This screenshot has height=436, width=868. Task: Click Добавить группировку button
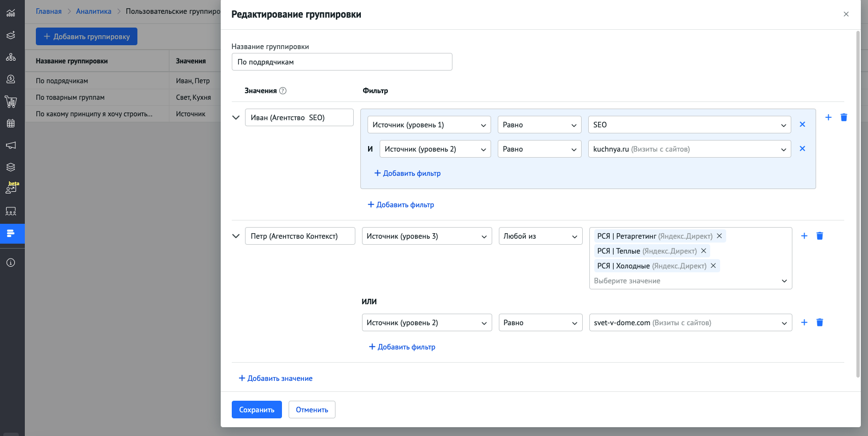[87, 36]
